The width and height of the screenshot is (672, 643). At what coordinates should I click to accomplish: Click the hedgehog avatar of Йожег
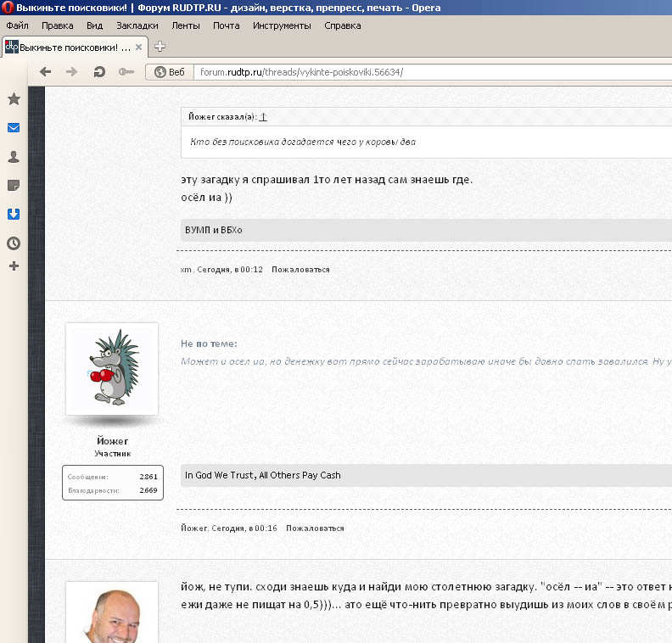point(112,369)
